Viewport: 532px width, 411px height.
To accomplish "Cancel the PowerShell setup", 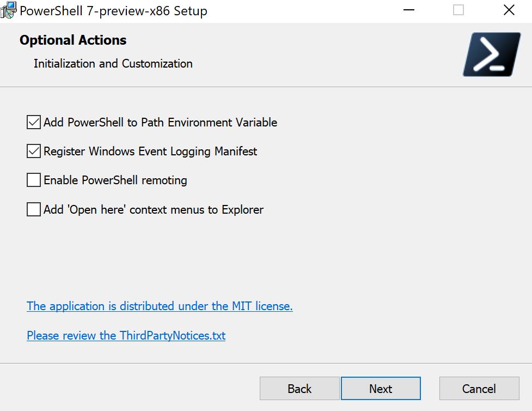I will click(479, 388).
